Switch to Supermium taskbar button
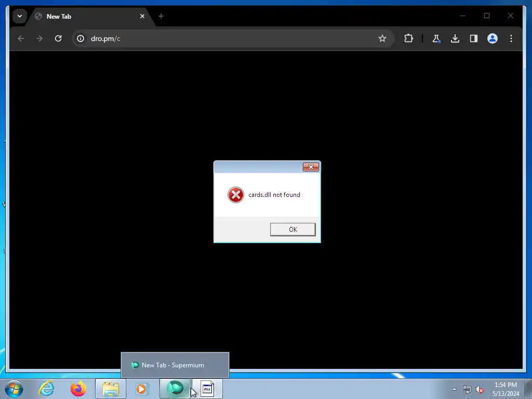 coord(175,389)
